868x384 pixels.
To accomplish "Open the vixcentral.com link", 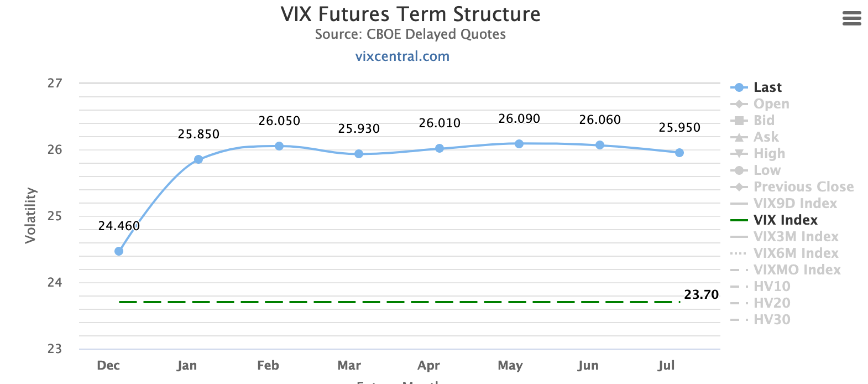I will (x=402, y=56).
